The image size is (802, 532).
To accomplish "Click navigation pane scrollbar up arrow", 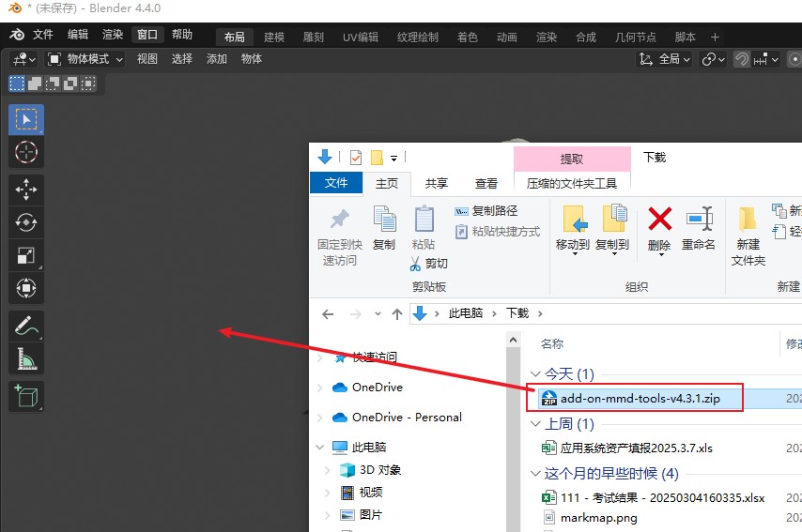I will coord(513,340).
